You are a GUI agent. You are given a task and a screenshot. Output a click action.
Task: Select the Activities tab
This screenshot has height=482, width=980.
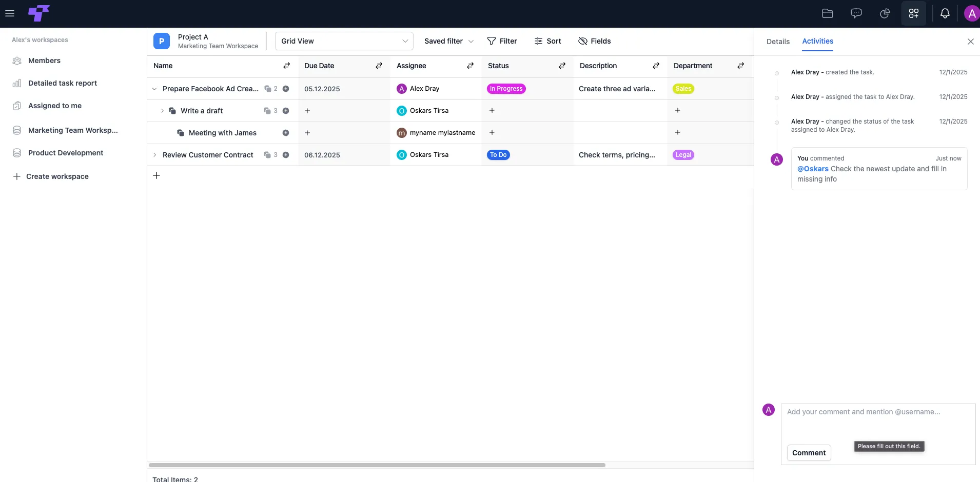pyautogui.click(x=818, y=42)
